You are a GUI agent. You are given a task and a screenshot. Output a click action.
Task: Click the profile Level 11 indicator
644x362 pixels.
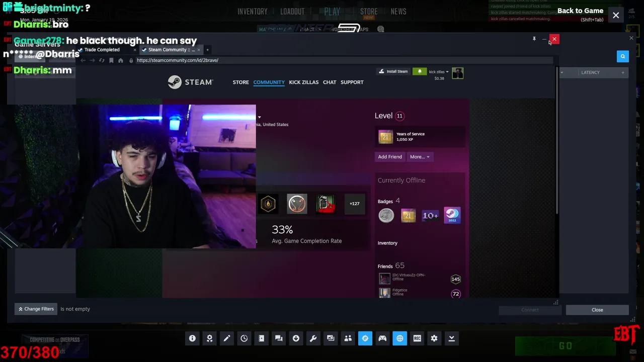389,116
